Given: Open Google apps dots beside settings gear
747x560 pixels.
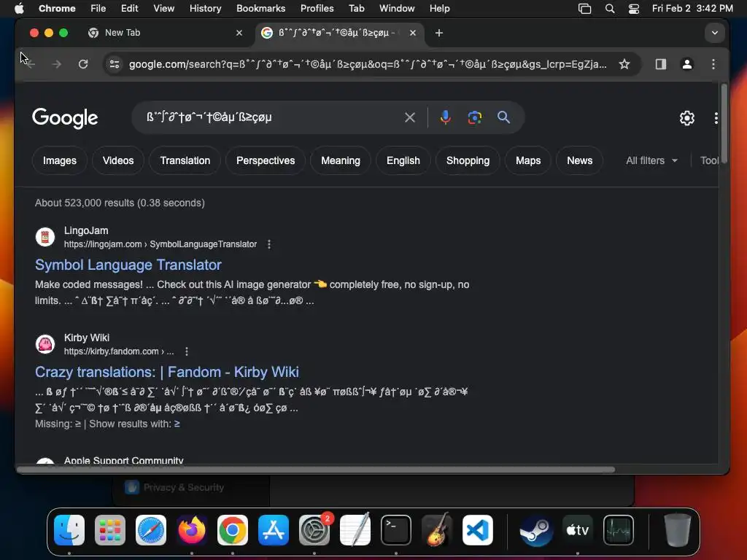Looking at the screenshot, I should coord(716,118).
